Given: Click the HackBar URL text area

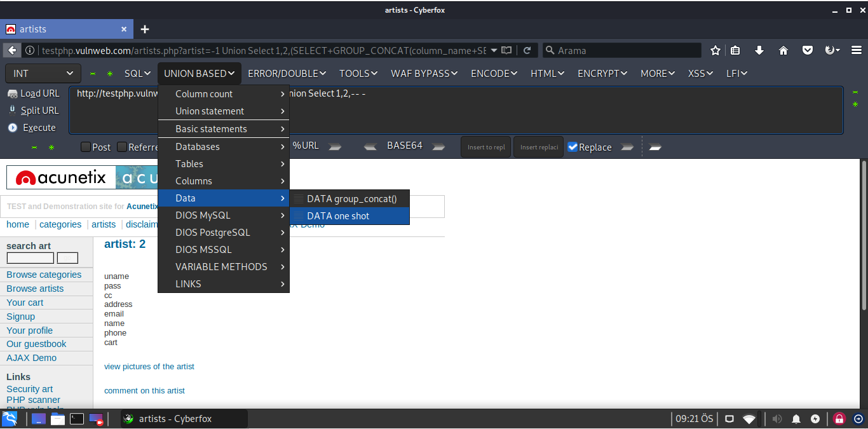Looking at the screenshot, I should [x=456, y=110].
